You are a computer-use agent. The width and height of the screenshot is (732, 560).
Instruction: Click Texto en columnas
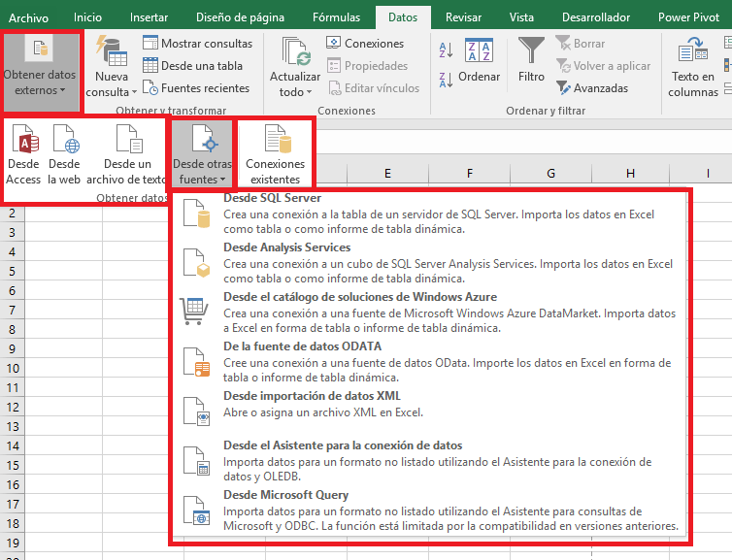tap(693, 68)
